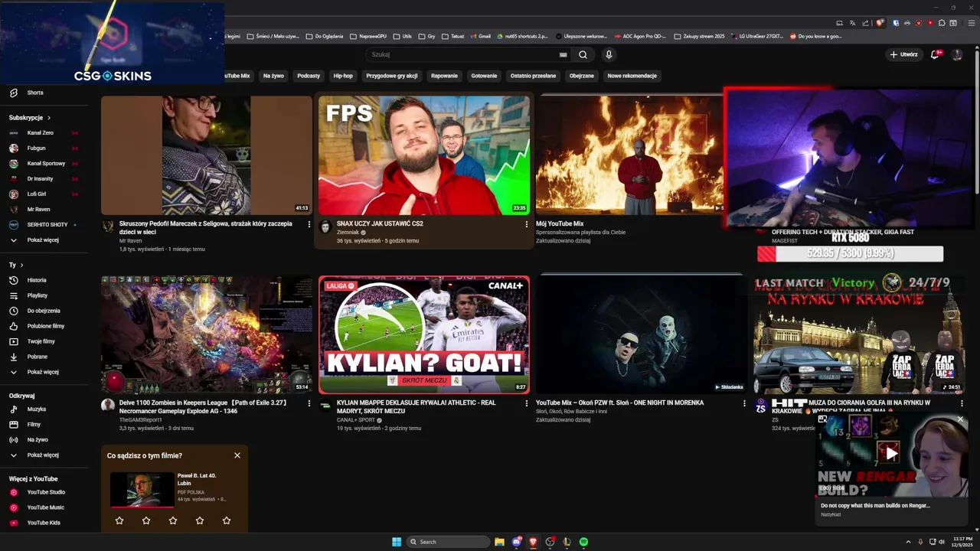Select the Podcasty filter chip
The width and height of the screenshot is (980, 551).
point(309,76)
